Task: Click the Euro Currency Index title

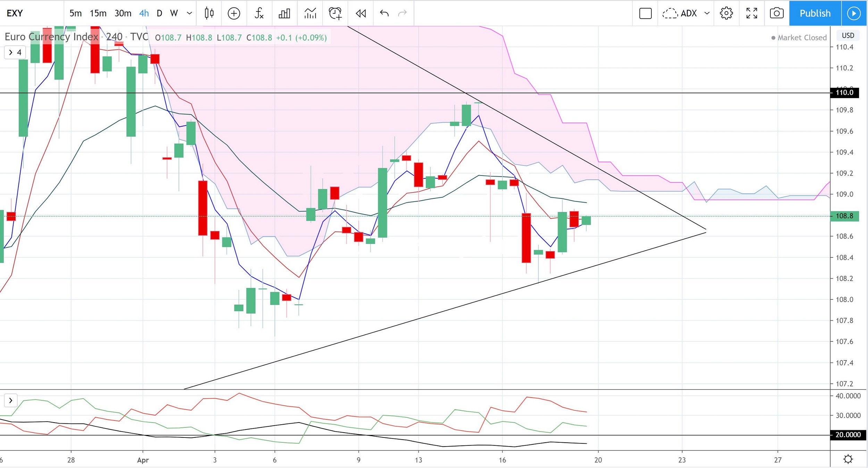Action: (x=51, y=37)
